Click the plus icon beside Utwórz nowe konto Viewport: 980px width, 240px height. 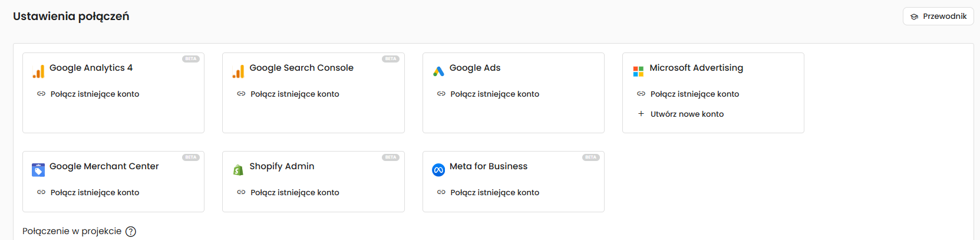coord(641,113)
